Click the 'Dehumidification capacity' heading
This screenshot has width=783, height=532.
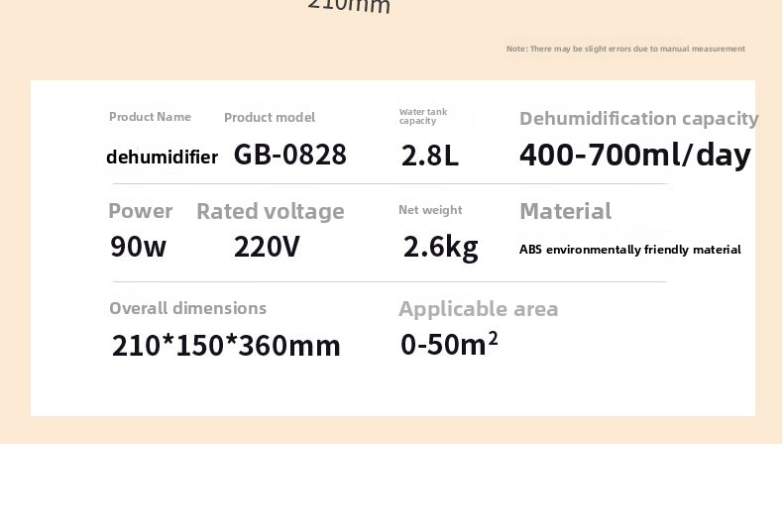(639, 119)
